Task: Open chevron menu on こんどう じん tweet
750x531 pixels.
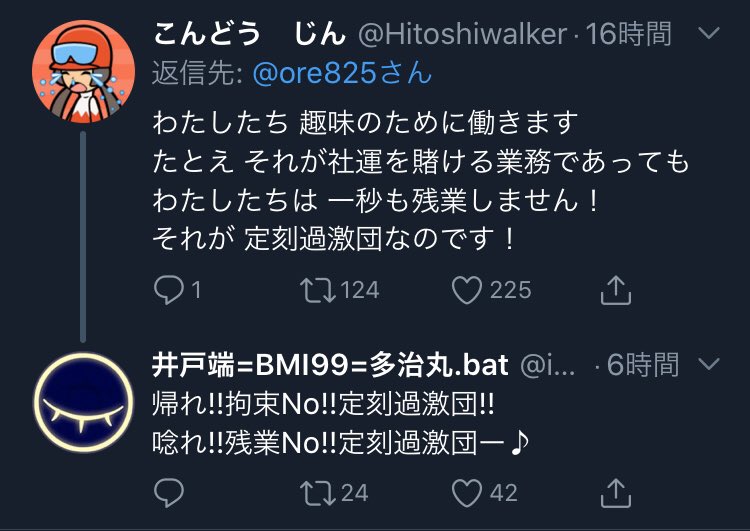Action: 708,33
